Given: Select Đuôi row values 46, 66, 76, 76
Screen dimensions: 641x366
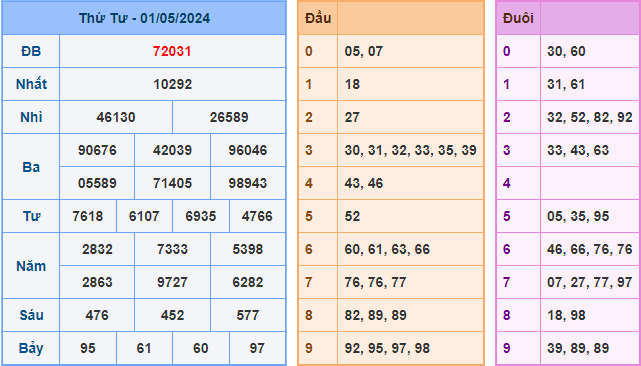Looking at the screenshot, I should [x=590, y=249].
